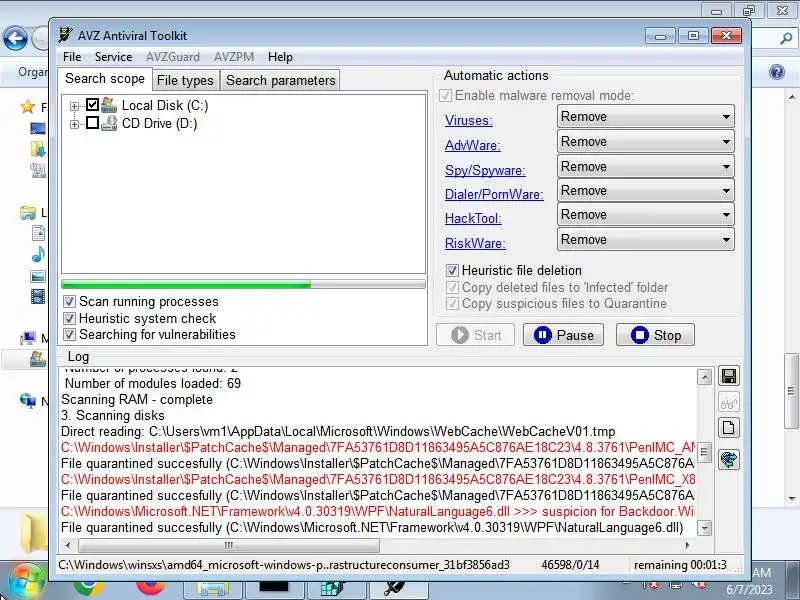Image resolution: width=800 pixels, height=600 pixels.
Task: Click the Desktop icon in Explorer sidebar
Action: (x=38, y=128)
